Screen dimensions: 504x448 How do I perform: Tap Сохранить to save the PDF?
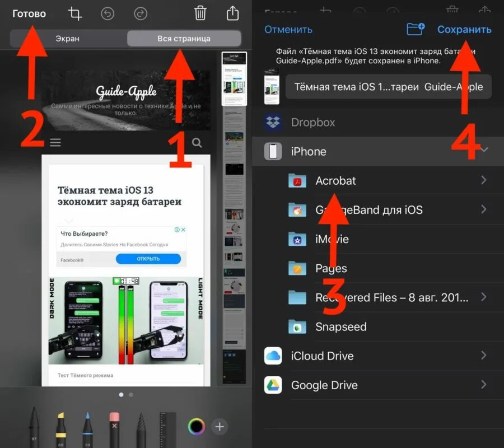tap(464, 30)
